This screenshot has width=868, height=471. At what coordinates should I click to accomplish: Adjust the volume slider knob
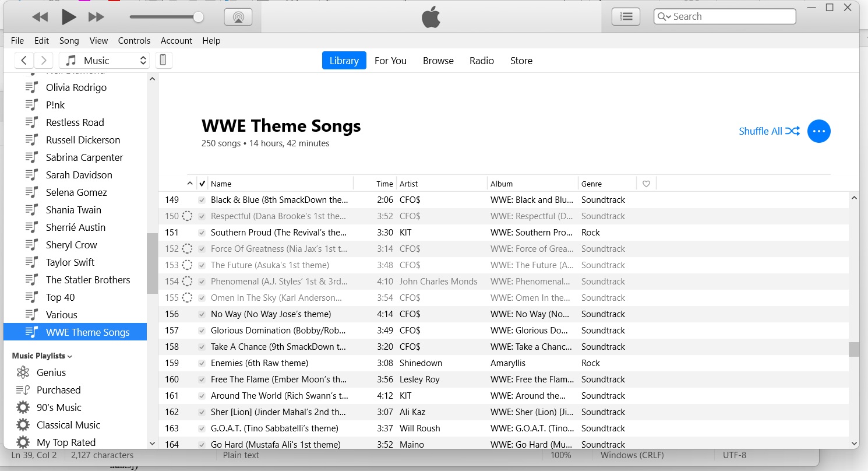199,17
